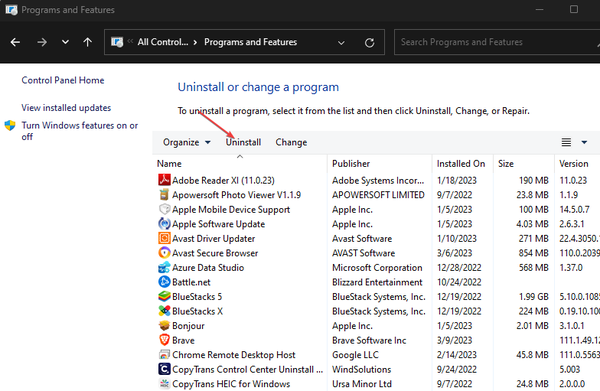Image resolution: width=600 pixels, height=391 pixels.
Task: Go up one level with up arrow
Action: click(88, 42)
